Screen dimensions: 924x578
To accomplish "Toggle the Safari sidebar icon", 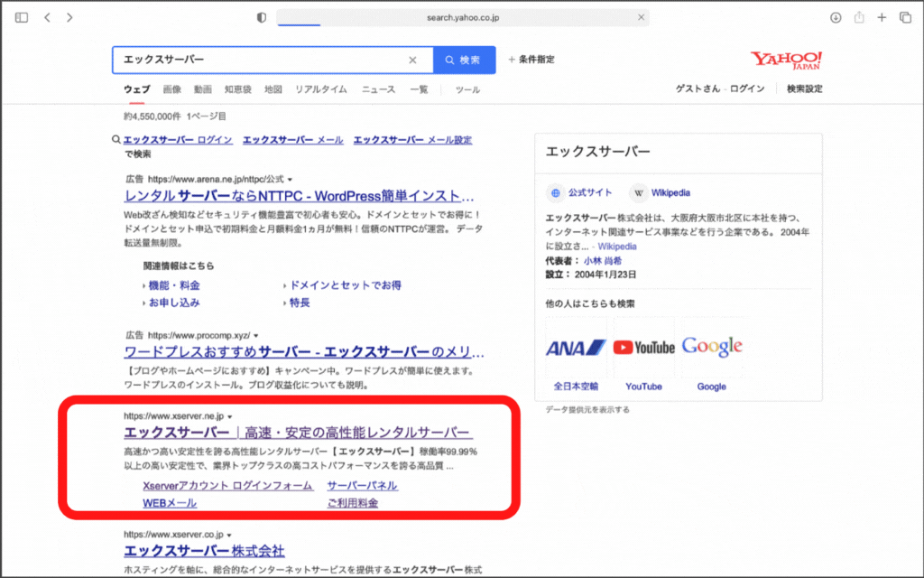I will pyautogui.click(x=22, y=18).
